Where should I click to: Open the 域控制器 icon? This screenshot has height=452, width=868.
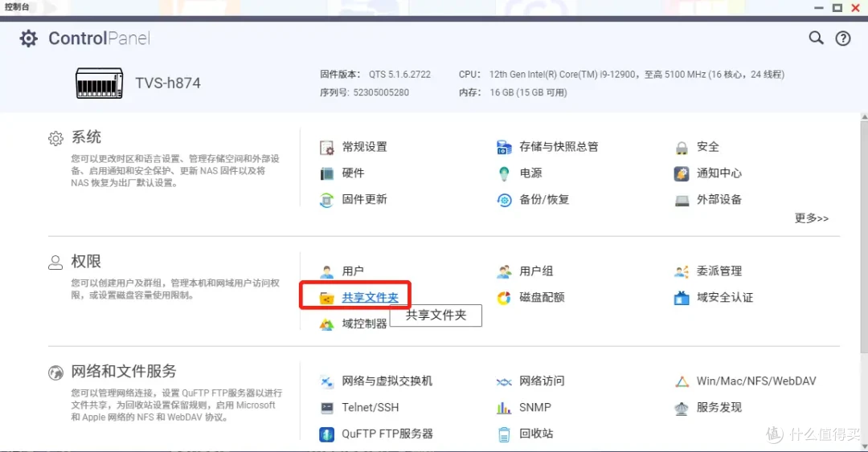click(326, 324)
